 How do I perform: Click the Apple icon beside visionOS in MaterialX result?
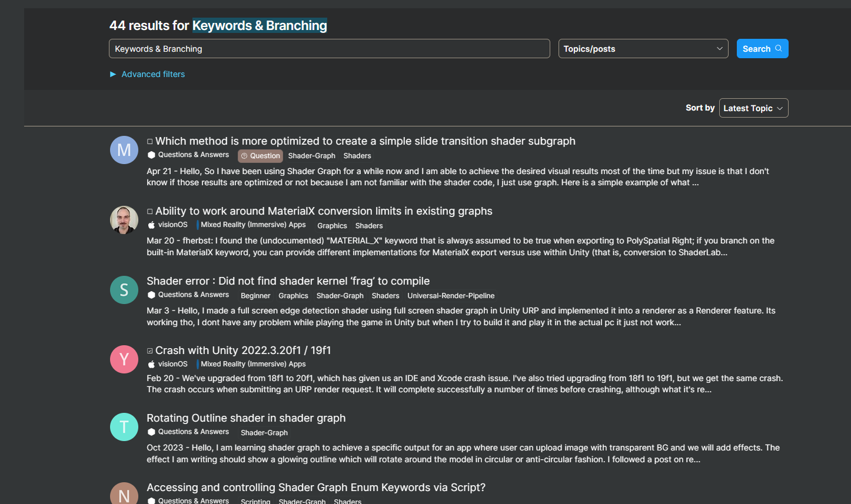pyautogui.click(x=151, y=225)
